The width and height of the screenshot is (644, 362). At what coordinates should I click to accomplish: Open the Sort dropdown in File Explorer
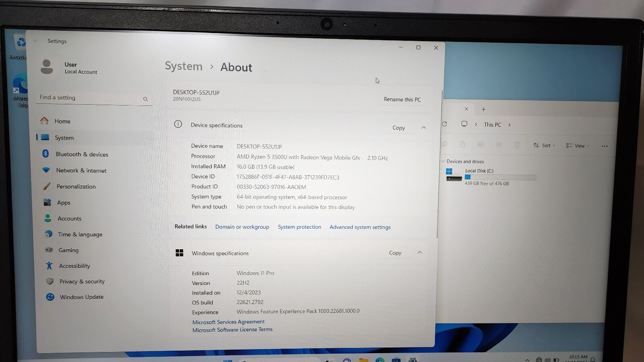544,145
